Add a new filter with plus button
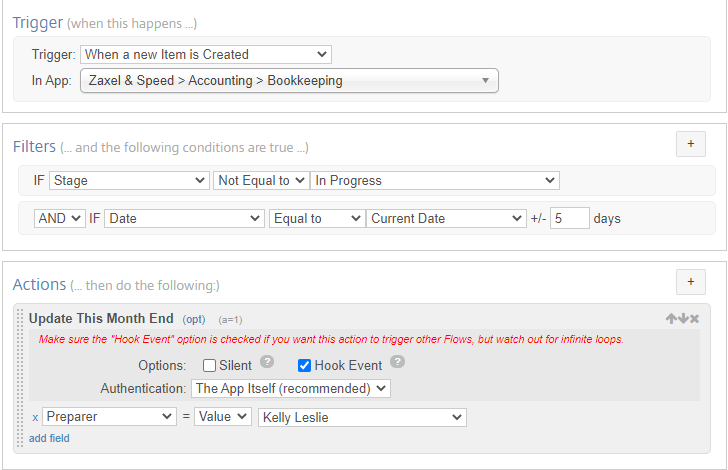Image resolution: width=728 pixels, height=470 pixels. coord(691,144)
